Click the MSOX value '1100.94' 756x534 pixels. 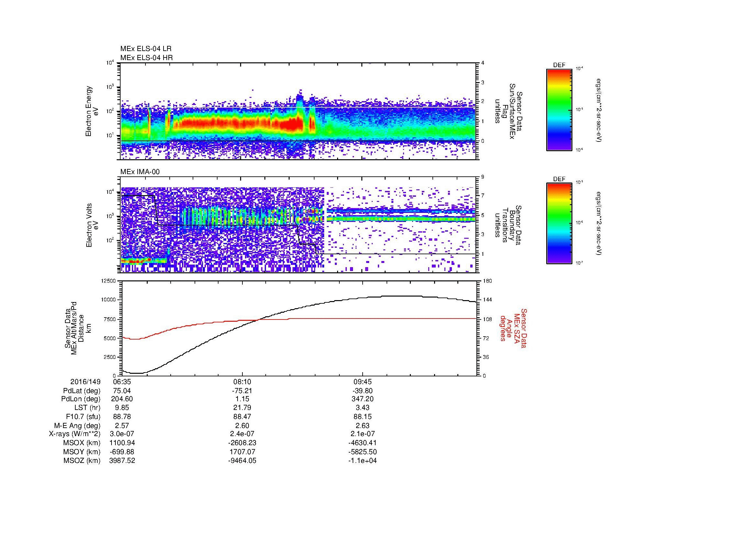point(122,443)
